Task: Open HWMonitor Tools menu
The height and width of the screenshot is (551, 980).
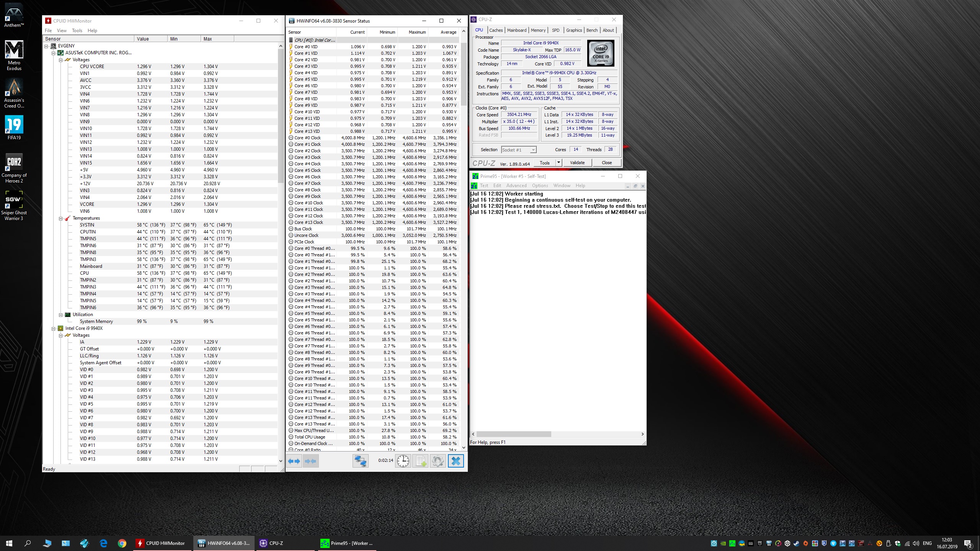Action: (x=77, y=31)
